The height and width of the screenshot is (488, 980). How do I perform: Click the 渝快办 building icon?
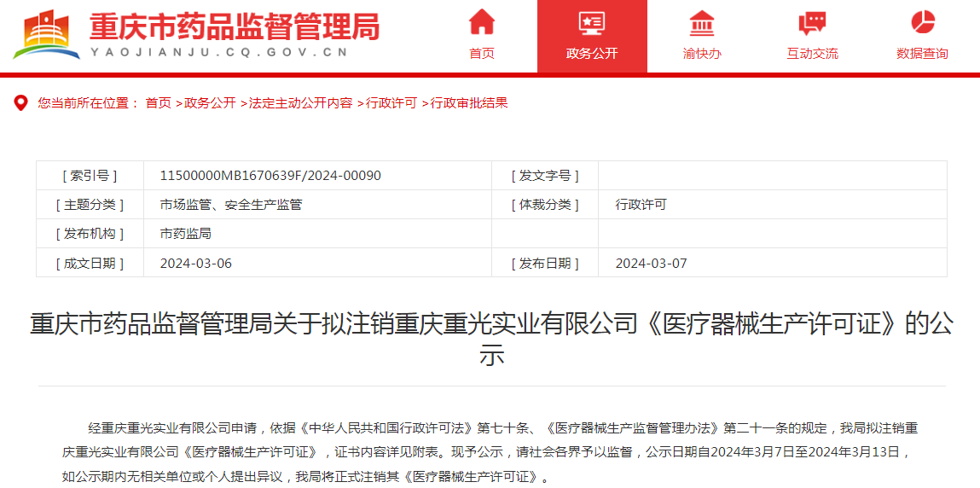coord(702,22)
